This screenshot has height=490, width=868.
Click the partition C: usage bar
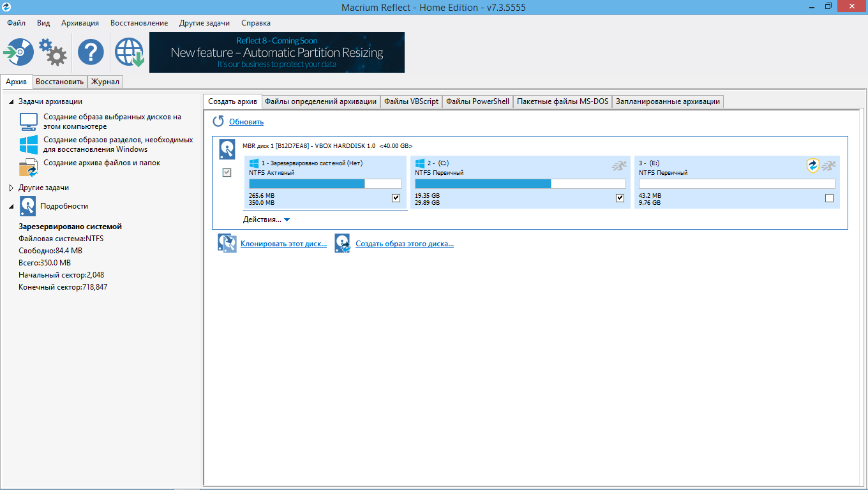click(520, 184)
